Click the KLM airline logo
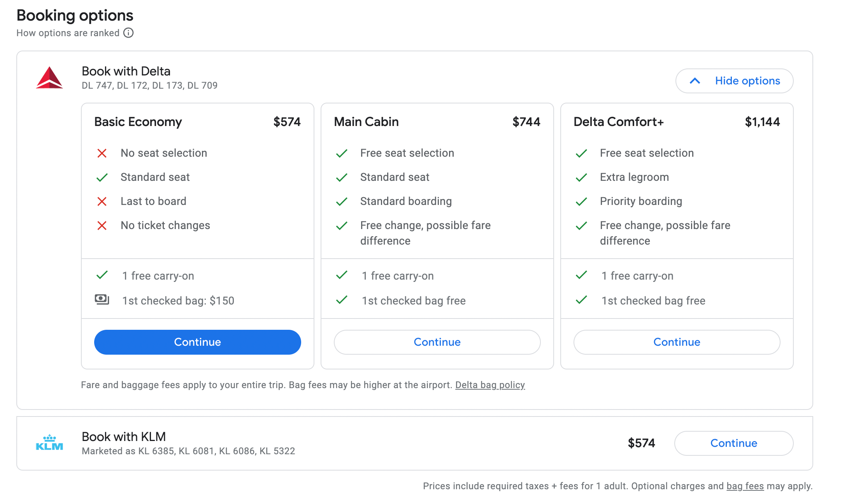 tap(49, 443)
